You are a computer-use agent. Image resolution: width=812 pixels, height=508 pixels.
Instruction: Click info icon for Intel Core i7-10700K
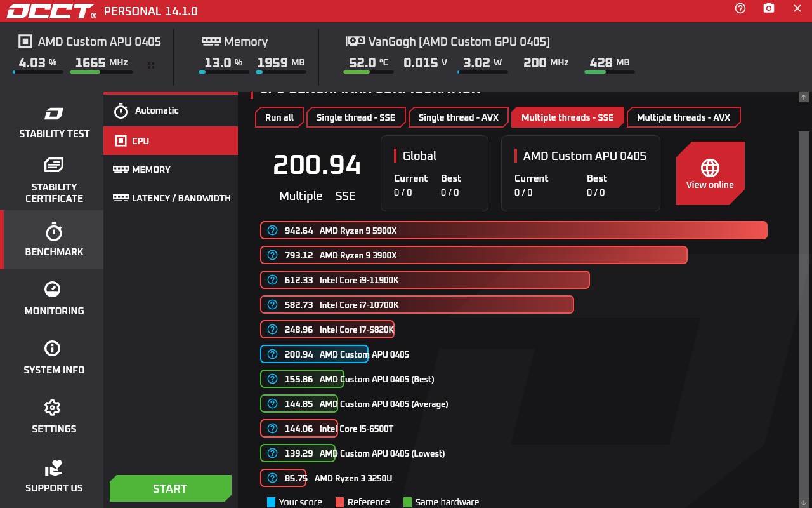coord(273,305)
